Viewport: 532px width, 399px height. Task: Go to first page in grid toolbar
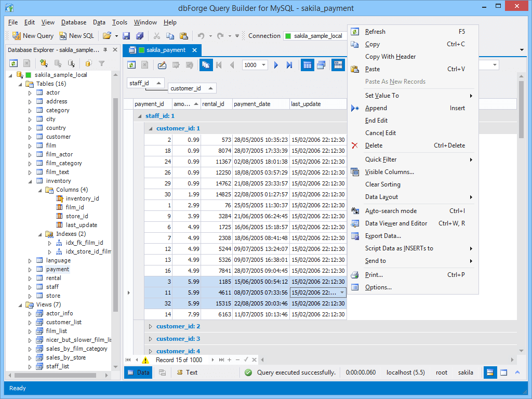click(219, 65)
